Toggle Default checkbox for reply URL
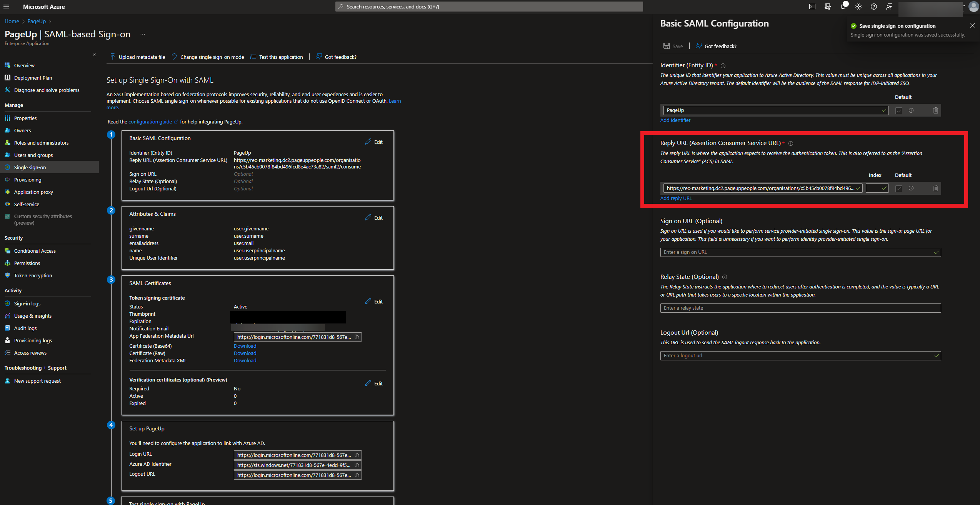 click(x=898, y=188)
